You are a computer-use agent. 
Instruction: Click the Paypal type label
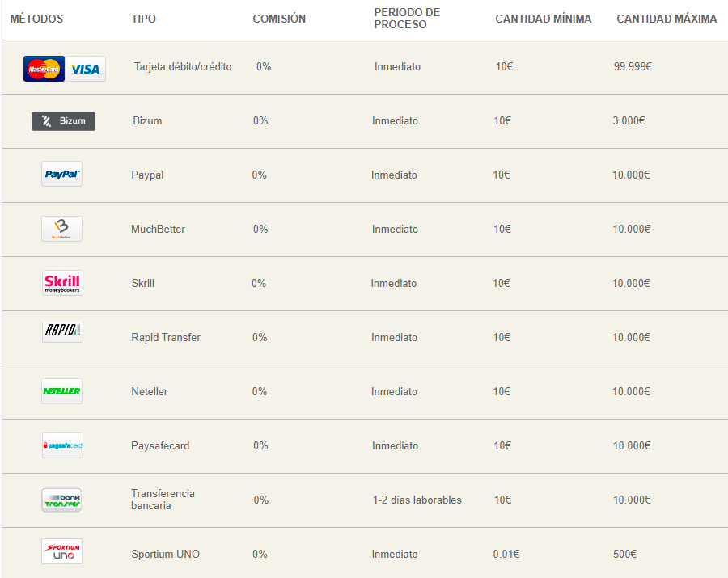pyautogui.click(x=147, y=175)
